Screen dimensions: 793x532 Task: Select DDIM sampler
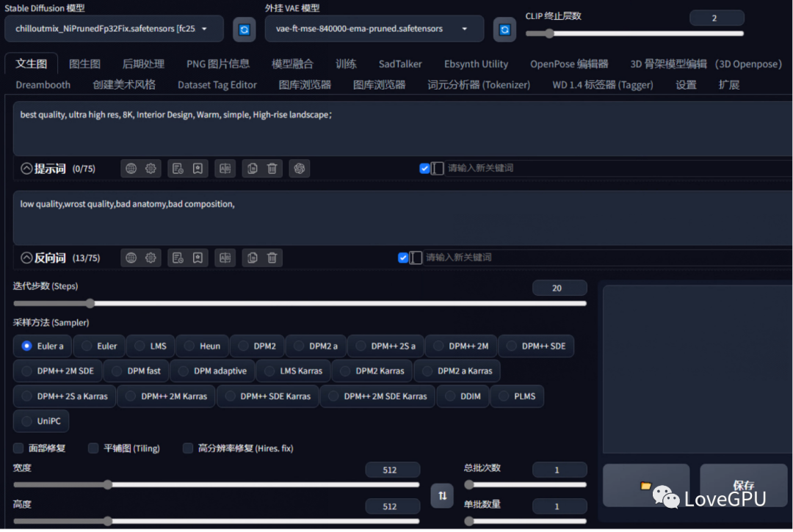click(x=463, y=396)
